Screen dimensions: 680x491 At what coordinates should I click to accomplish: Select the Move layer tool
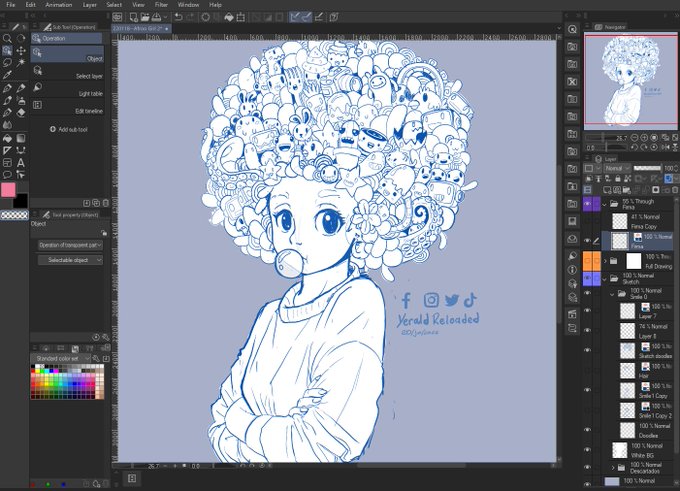pyautogui.click(x=21, y=51)
